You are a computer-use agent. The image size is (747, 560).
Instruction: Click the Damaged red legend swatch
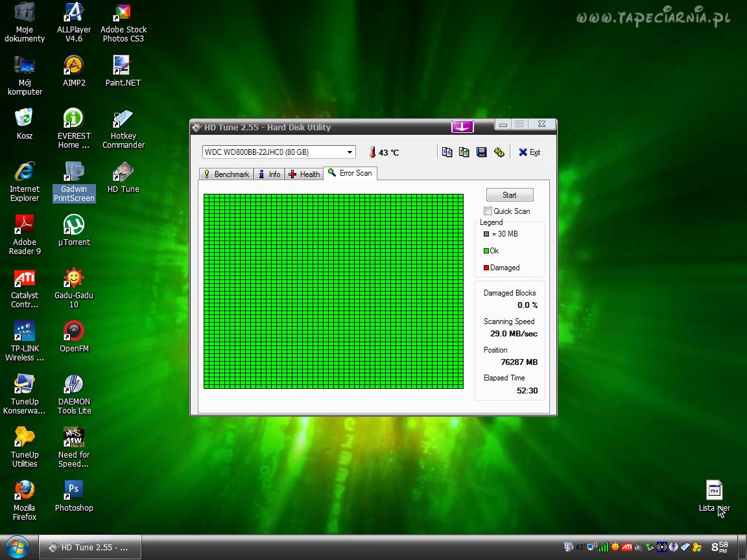tap(486, 268)
